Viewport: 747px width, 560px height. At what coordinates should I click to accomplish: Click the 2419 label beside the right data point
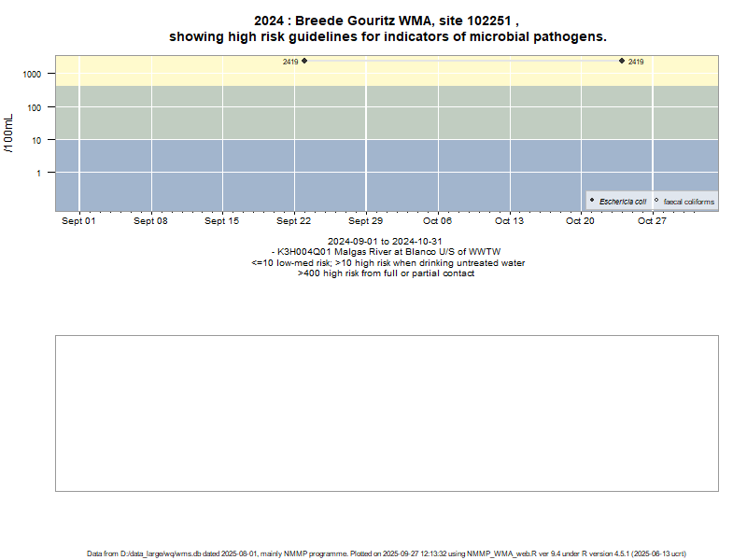[636, 62]
